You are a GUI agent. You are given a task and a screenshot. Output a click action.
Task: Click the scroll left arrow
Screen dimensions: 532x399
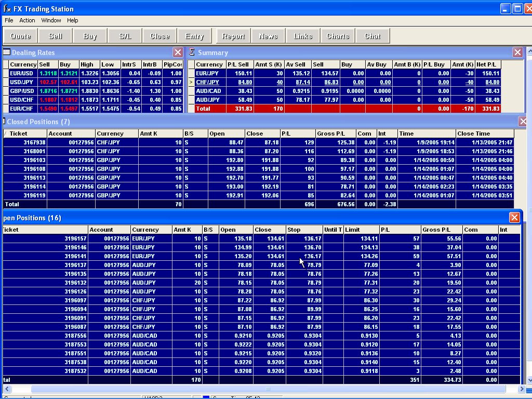pos(7,389)
